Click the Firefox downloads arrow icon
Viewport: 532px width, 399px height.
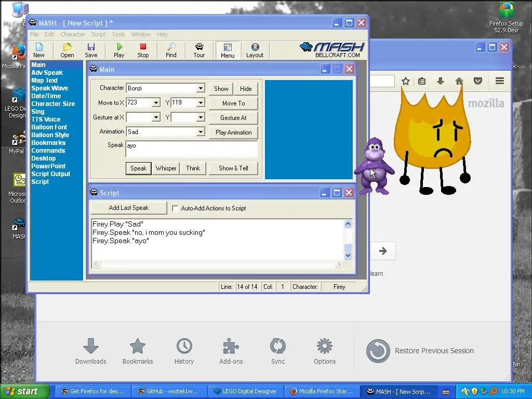click(441, 81)
